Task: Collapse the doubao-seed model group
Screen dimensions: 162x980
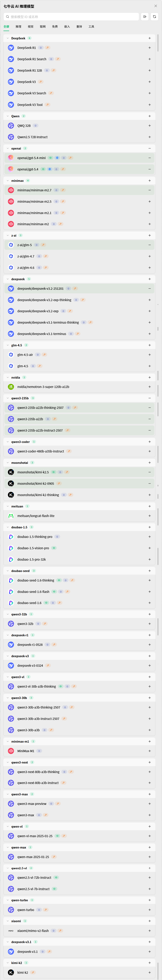Action: 7,571
